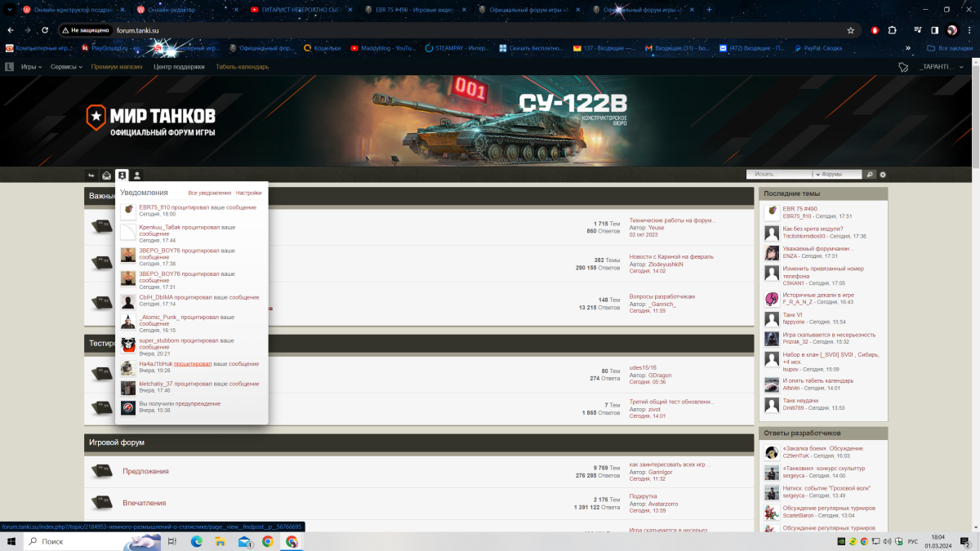980x551 pixels.
Task: Open Центр поддержки menu item
Action: pyautogui.click(x=179, y=67)
